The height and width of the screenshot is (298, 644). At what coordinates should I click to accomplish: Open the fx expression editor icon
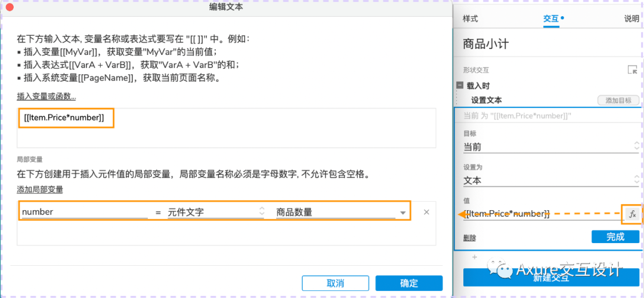click(x=631, y=214)
